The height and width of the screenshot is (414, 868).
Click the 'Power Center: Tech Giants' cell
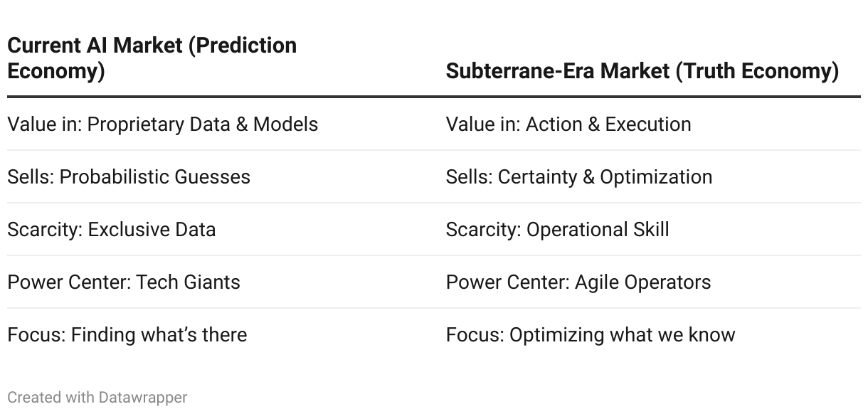pyautogui.click(x=124, y=282)
